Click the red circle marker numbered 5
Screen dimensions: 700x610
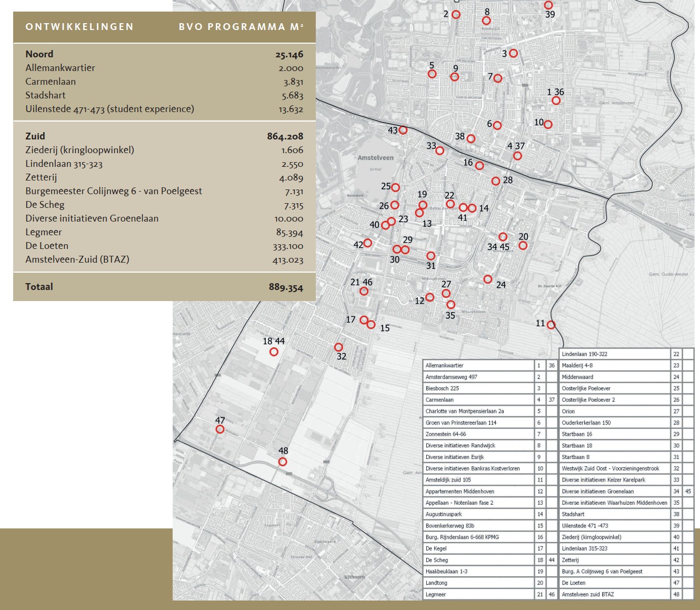(x=432, y=74)
